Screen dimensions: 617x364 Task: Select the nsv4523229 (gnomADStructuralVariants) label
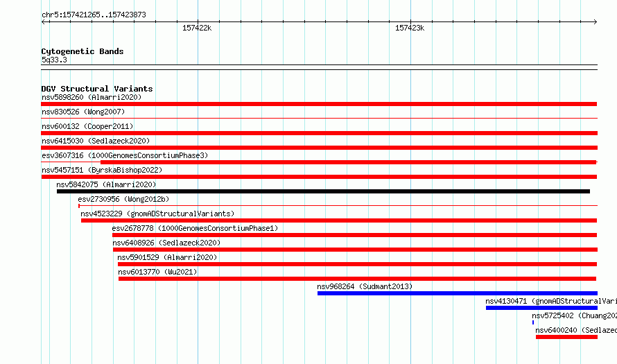click(x=157, y=214)
